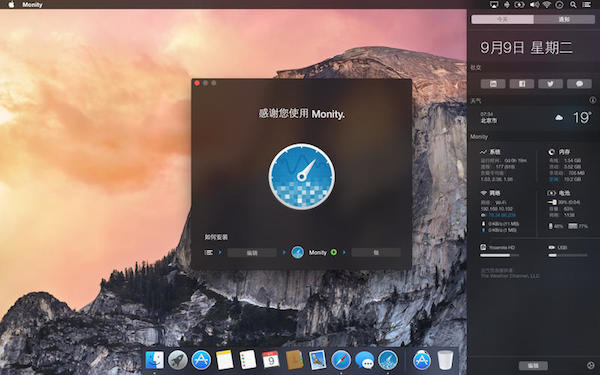The image size is (600, 375).
Task: Click the blue external IP address in network section
Action: pos(502,215)
